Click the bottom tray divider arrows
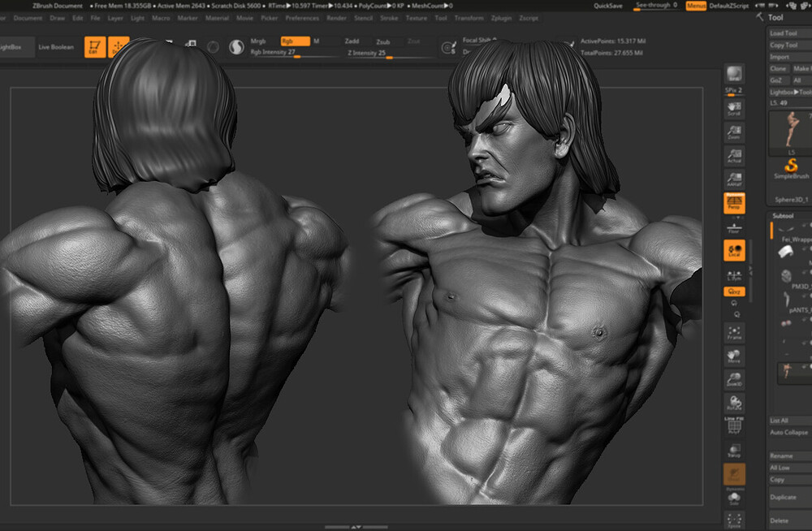Viewport: 812px width, 531px height. (356, 527)
